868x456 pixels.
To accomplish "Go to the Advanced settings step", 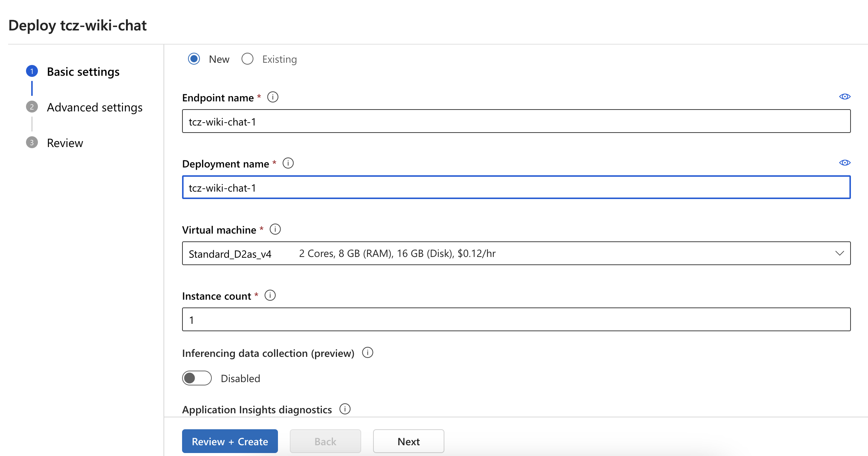I will pos(95,107).
